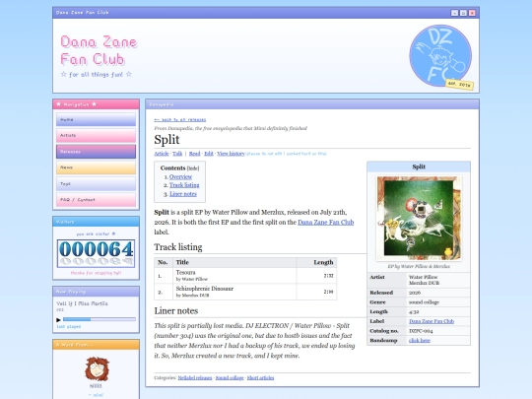532x399 pixels.
Task: Switch to the Talk tab
Action: point(177,154)
